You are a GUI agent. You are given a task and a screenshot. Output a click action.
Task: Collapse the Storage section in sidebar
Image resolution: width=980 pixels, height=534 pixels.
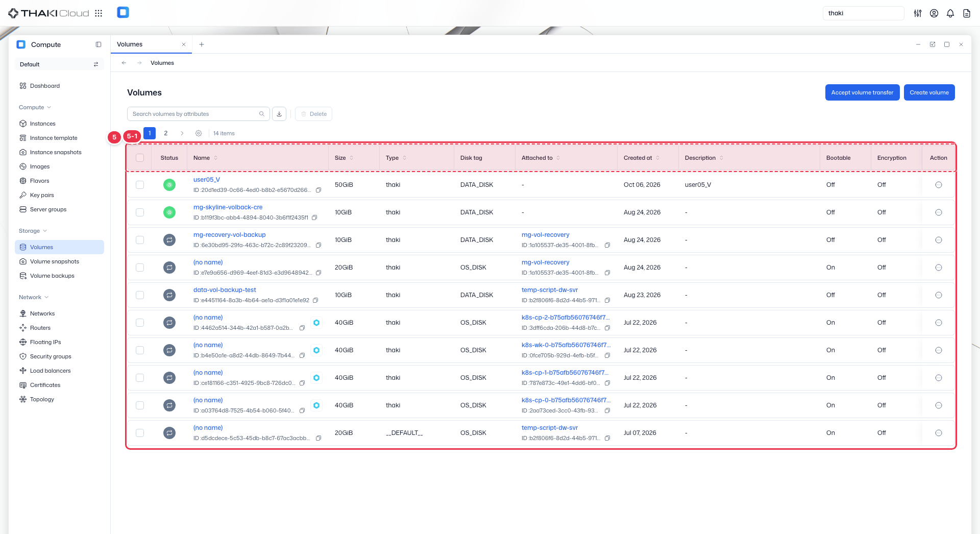pos(33,231)
